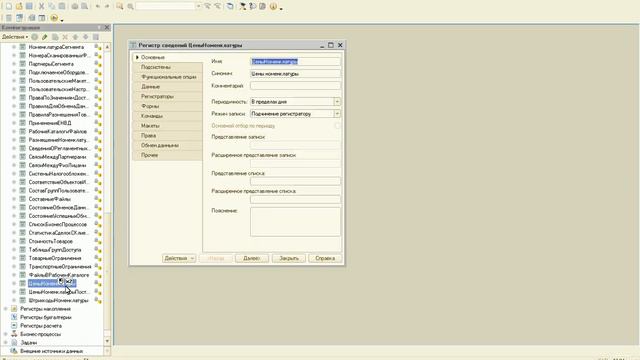The image size is (640, 360).
Task: Close the Конфигурация panel
Action: point(107,27)
